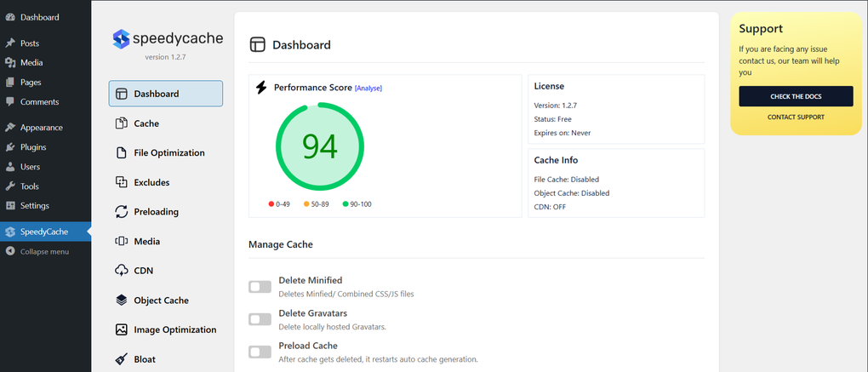Click the 94 performance score gauge
The image size is (868, 372).
click(x=320, y=146)
